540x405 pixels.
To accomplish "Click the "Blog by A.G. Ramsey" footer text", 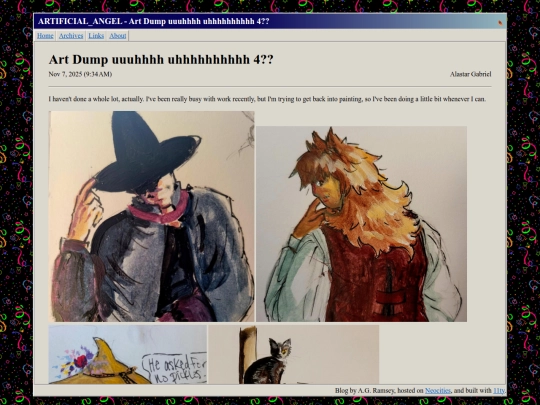I will [x=365, y=391].
